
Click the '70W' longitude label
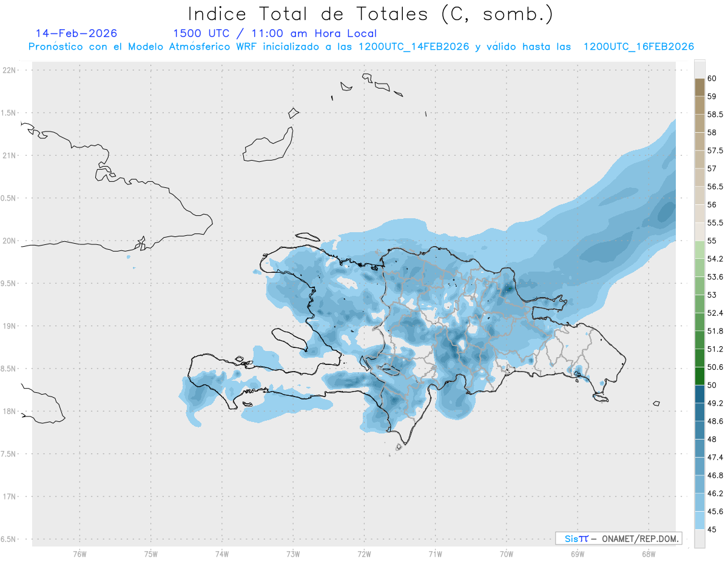point(507,554)
